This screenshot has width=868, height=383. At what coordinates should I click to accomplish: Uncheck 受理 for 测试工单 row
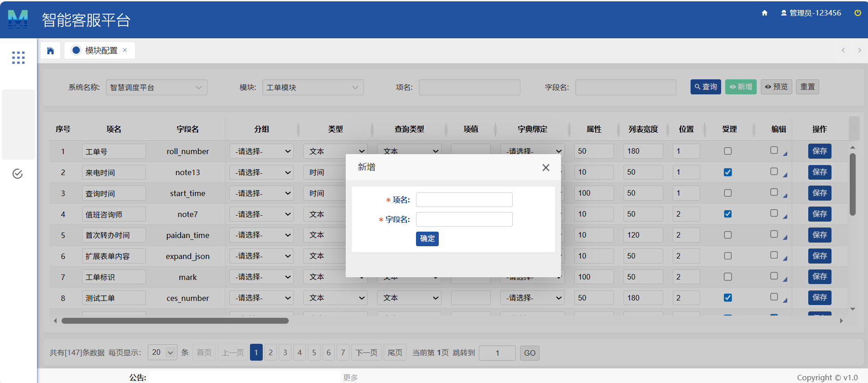tap(728, 298)
